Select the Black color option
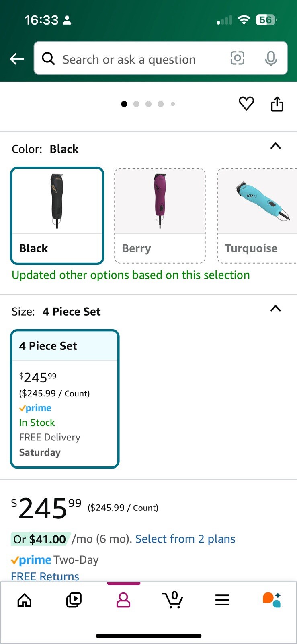Viewport: 297px width, 644px height. [57, 216]
